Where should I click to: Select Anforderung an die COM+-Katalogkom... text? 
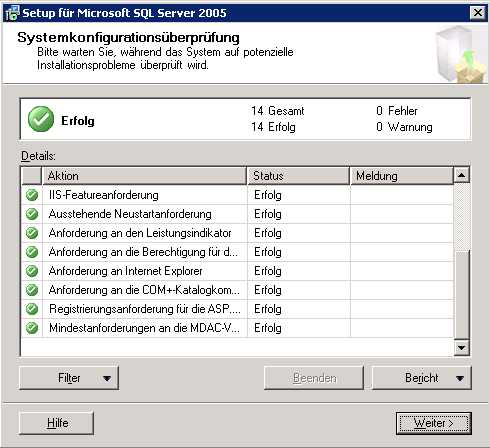(144, 290)
